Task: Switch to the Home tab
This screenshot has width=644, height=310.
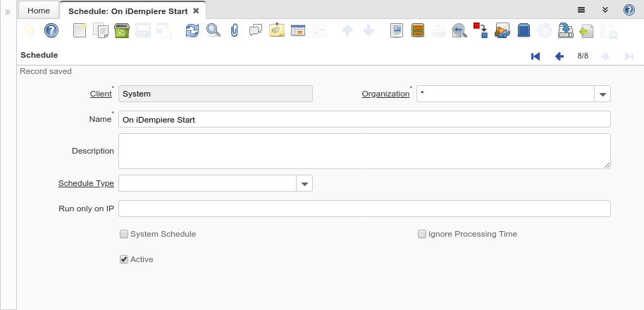Action: click(x=39, y=11)
